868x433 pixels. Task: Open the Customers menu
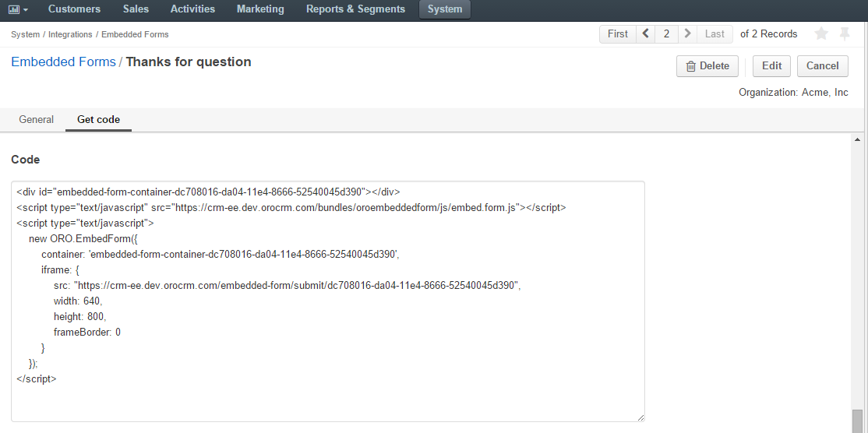click(x=74, y=9)
